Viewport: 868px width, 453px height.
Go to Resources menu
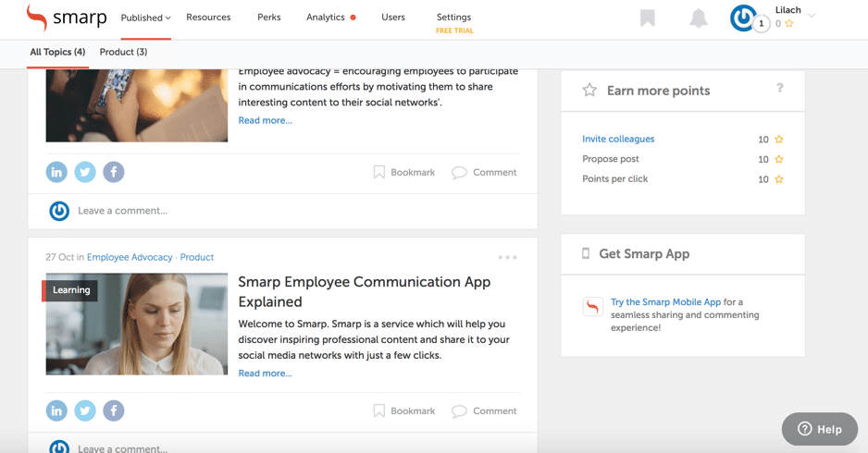point(208,18)
